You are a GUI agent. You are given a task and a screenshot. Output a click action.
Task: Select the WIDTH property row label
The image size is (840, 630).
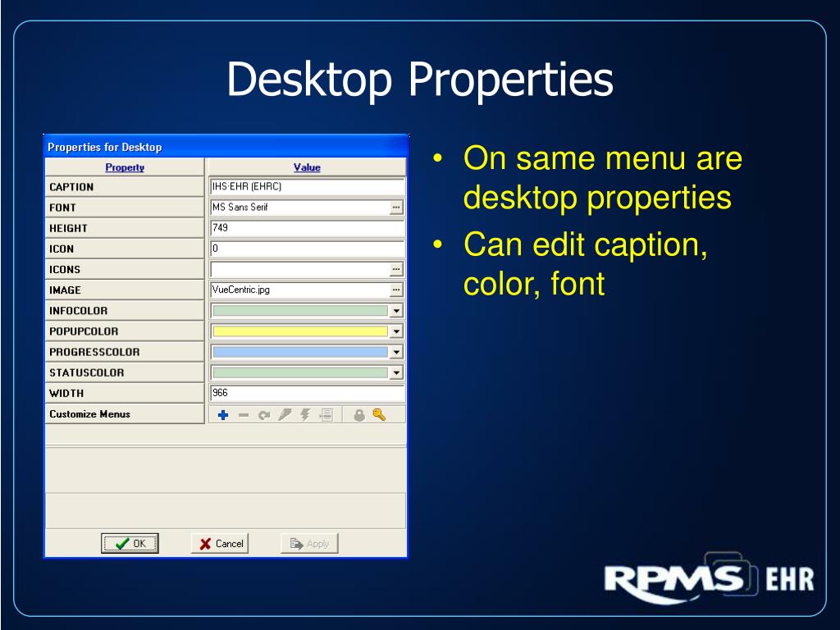click(x=125, y=393)
